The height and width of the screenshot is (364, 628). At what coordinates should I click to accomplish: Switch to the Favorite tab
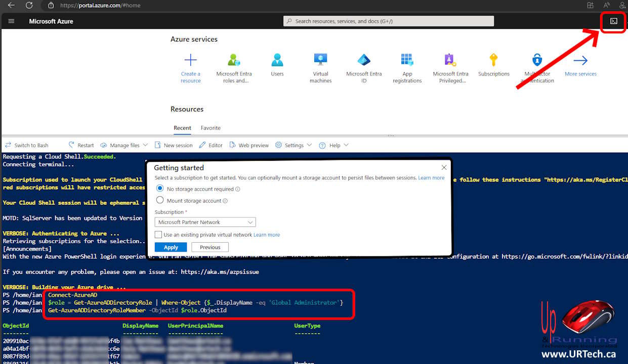pos(211,128)
